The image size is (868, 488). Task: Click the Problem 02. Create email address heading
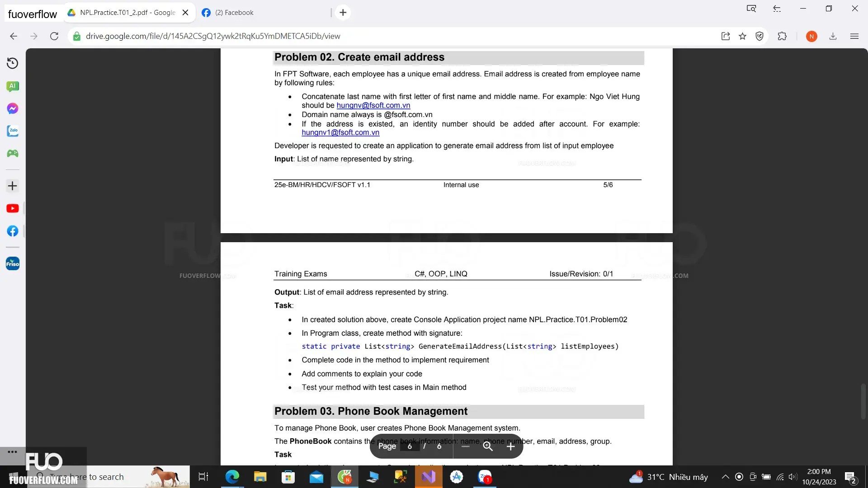[x=359, y=57]
